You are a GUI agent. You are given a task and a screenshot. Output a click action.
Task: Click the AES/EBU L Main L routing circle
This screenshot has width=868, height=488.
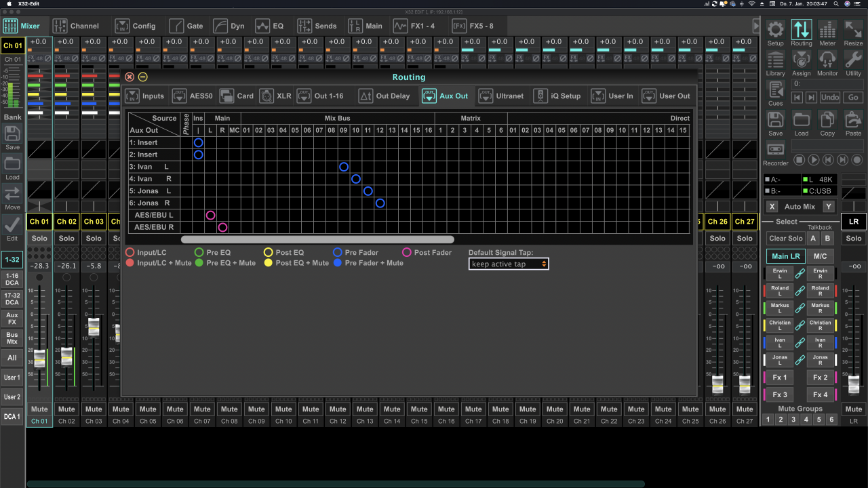[x=210, y=216]
